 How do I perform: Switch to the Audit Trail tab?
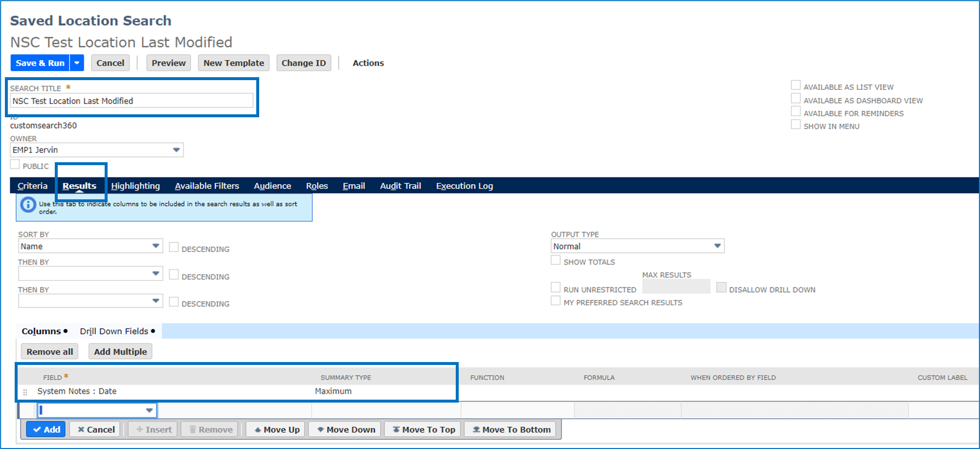point(401,186)
